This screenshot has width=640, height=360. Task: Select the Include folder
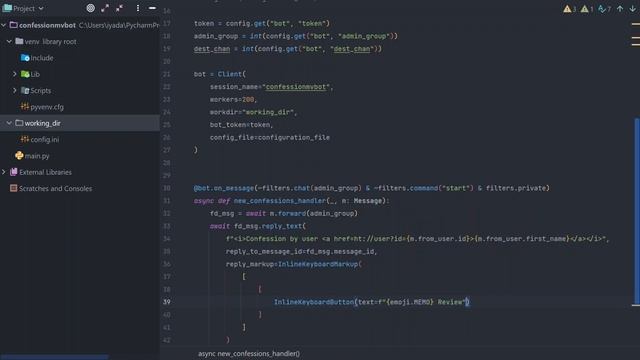[x=42, y=58]
